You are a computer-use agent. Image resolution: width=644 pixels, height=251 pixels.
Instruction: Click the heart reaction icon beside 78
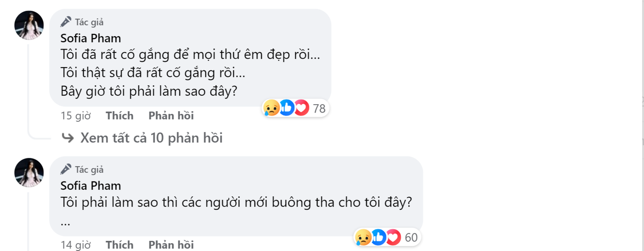(x=302, y=108)
